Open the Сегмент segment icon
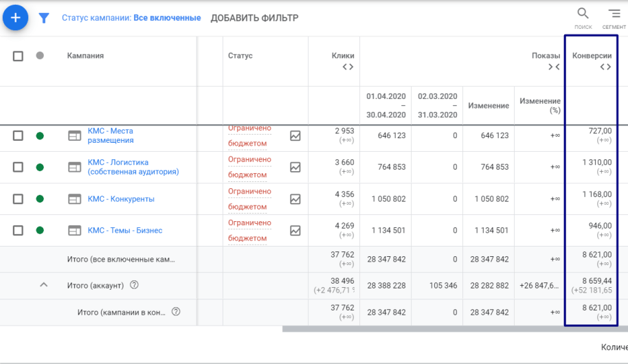The image size is (628, 364). (614, 14)
